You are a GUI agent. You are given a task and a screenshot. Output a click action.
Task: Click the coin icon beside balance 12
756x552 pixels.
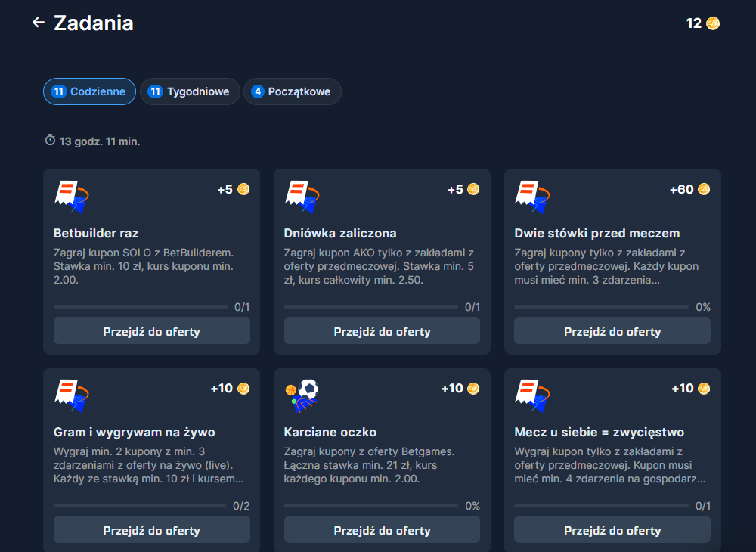click(x=713, y=23)
